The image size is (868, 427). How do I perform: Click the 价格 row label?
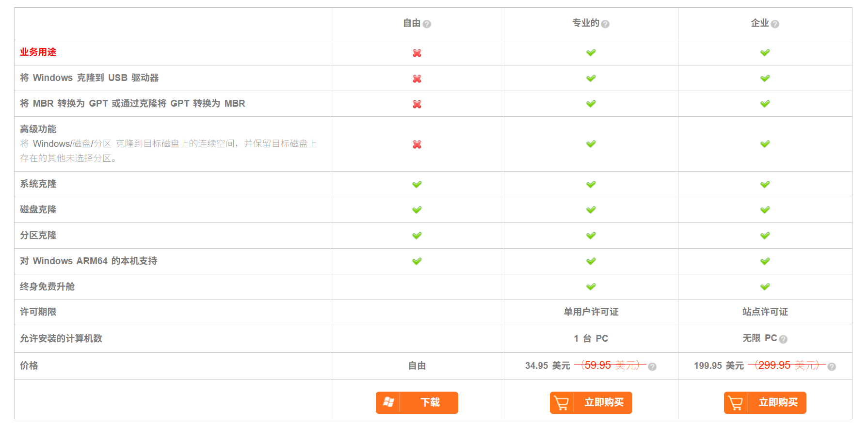pyautogui.click(x=29, y=365)
